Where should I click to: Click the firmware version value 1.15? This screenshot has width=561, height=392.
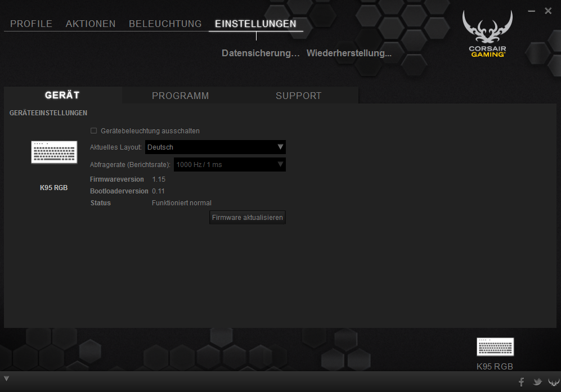(159, 179)
